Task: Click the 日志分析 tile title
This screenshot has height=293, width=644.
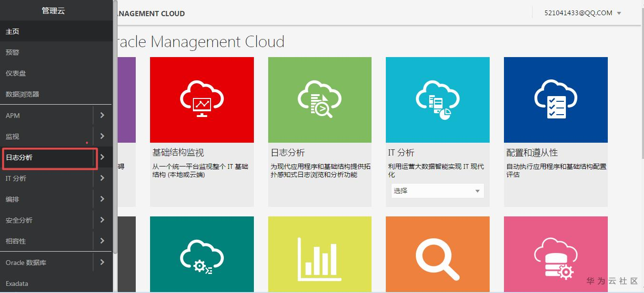Action: point(288,153)
